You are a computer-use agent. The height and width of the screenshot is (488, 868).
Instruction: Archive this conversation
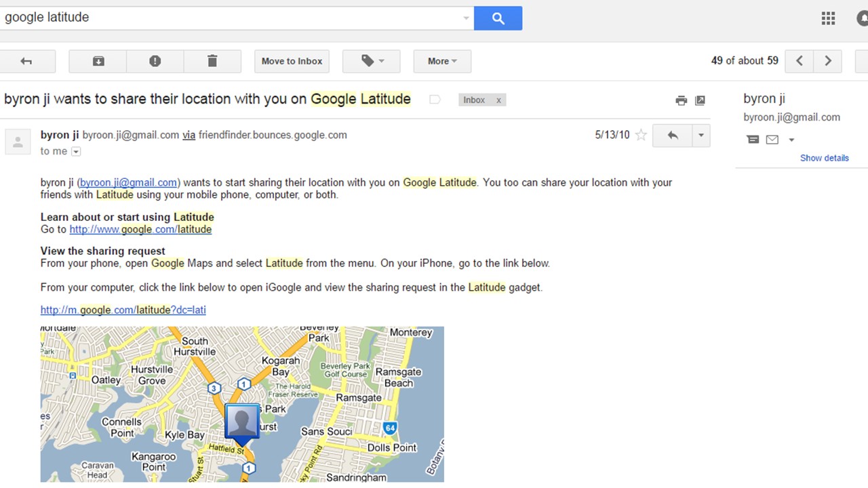tap(98, 61)
